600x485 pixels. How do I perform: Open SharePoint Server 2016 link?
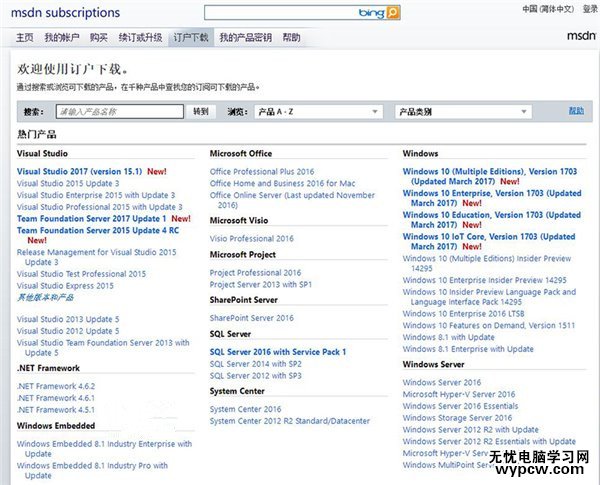pyautogui.click(x=252, y=318)
